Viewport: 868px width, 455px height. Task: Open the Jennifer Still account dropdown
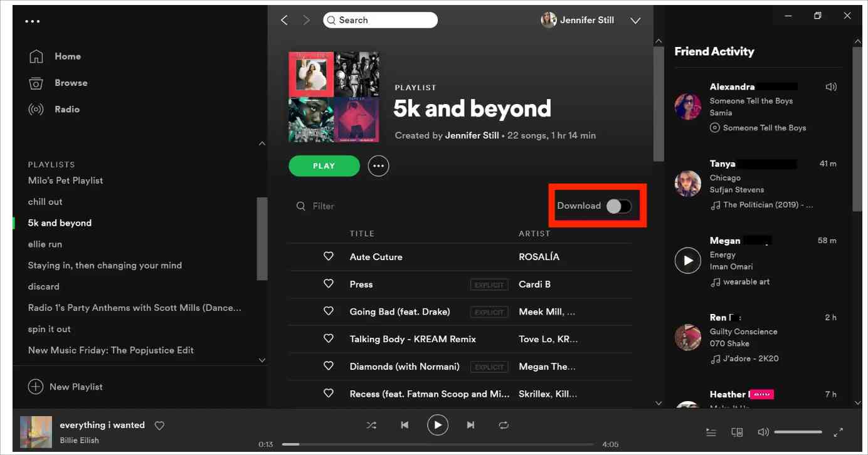point(635,21)
